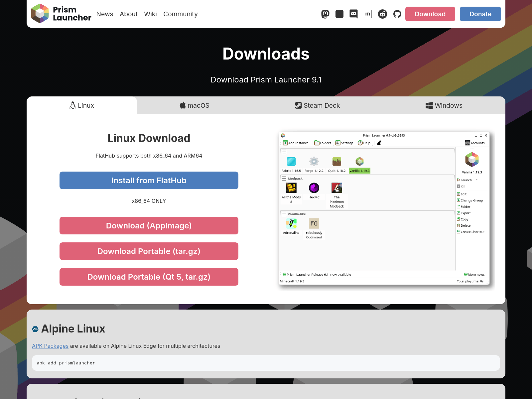Click Create Shortcut in screenshot panel
Image resolution: width=532 pixels, height=399 pixels.
(x=471, y=232)
